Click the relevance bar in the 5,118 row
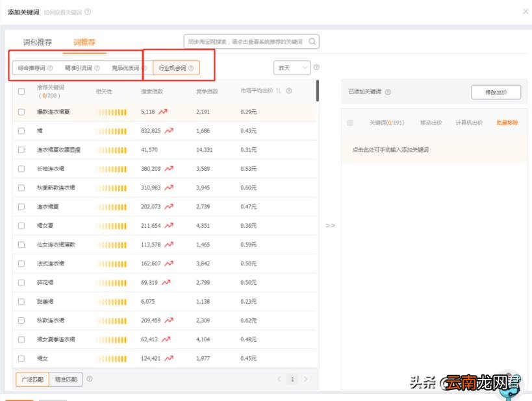This screenshot has height=401, width=532. click(x=112, y=112)
